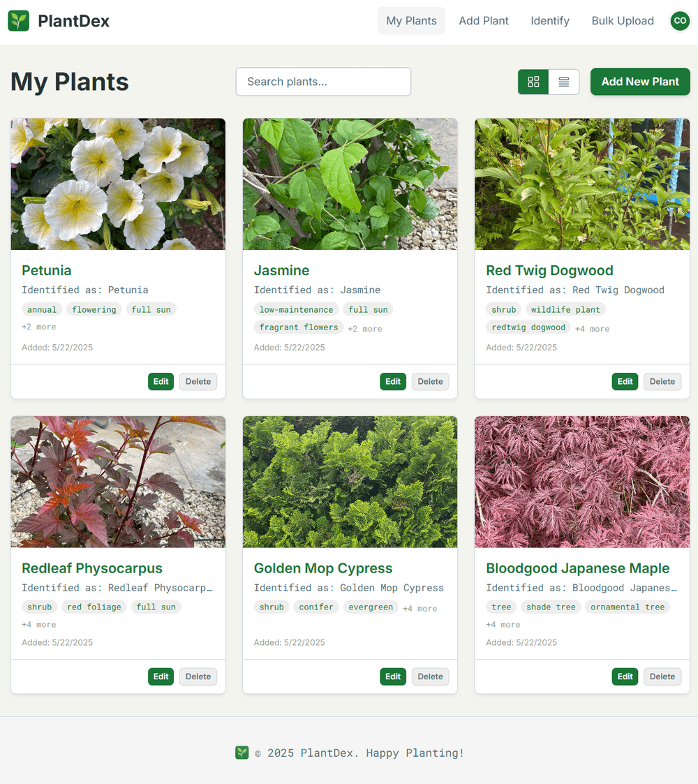Expand hidden tags for Golden Mop Cypress
The height and width of the screenshot is (784, 698).
point(419,607)
